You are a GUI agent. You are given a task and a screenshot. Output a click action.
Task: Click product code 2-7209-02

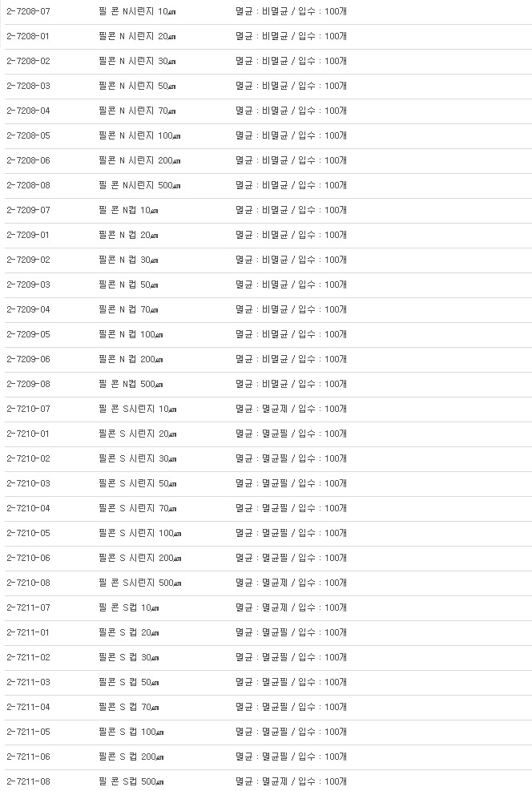[28, 260]
